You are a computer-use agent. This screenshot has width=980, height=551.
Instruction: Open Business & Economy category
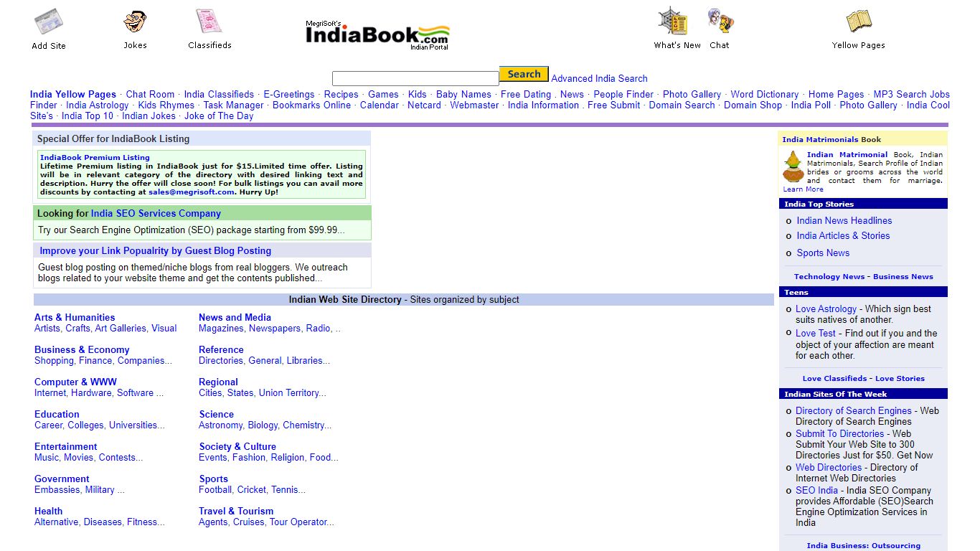click(82, 349)
